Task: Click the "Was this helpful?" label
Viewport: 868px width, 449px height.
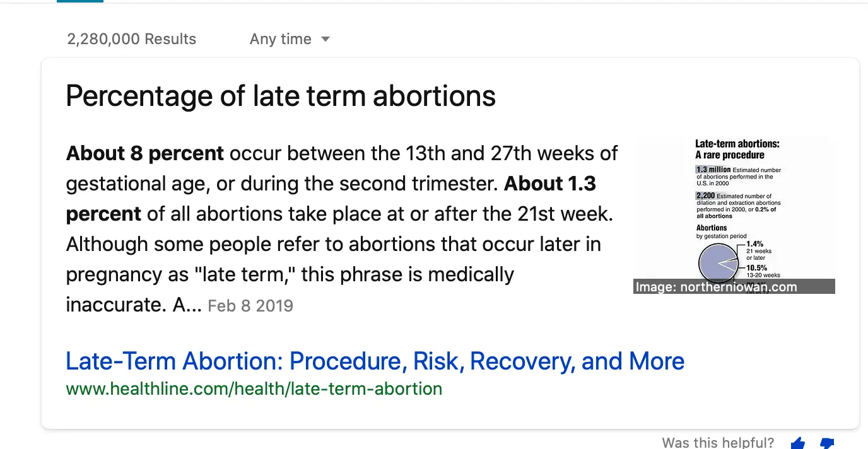Action: 718,443
